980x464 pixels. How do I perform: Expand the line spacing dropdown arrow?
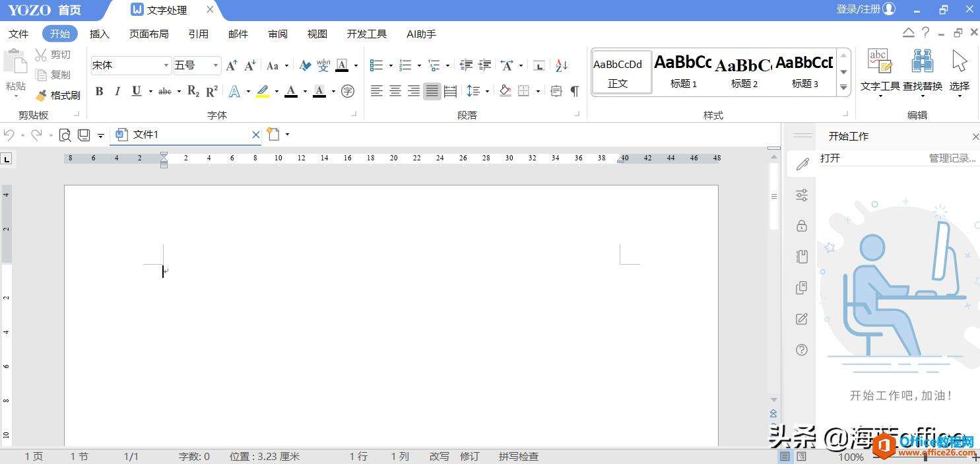pos(487,91)
